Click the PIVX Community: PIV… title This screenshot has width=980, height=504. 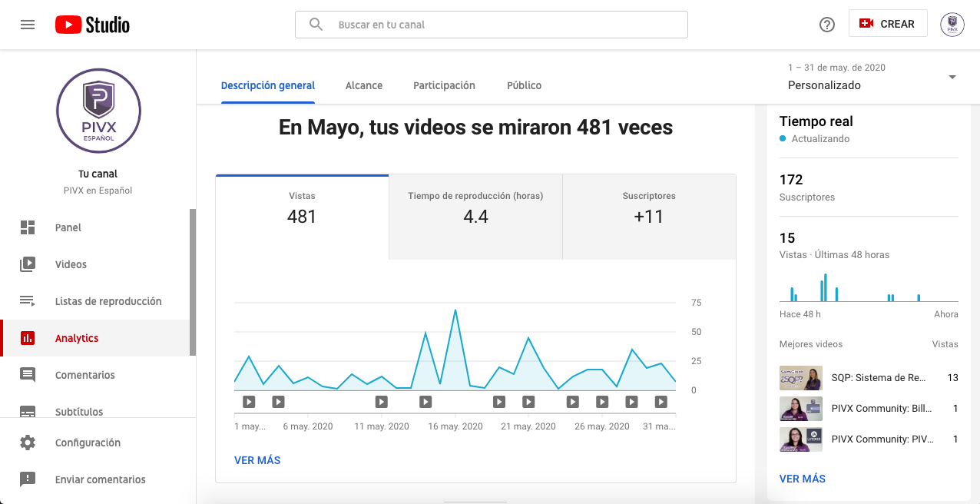[x=882, y=439]
